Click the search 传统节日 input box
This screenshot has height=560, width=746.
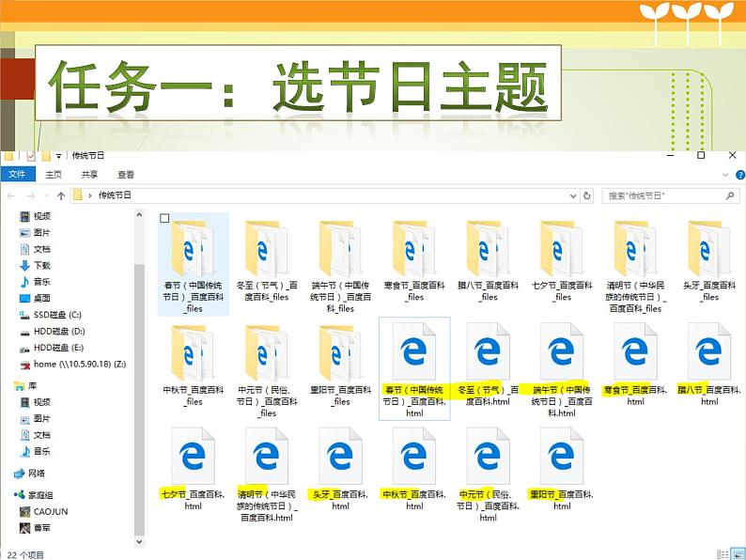(663, 195)
